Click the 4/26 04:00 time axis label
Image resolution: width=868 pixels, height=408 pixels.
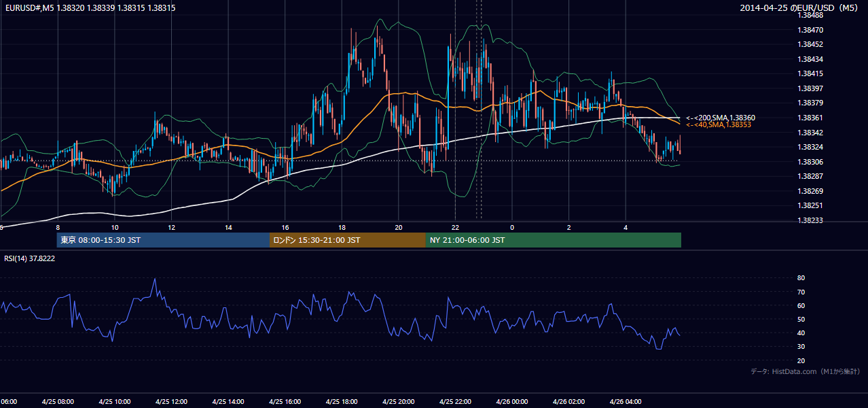point(626,402)
